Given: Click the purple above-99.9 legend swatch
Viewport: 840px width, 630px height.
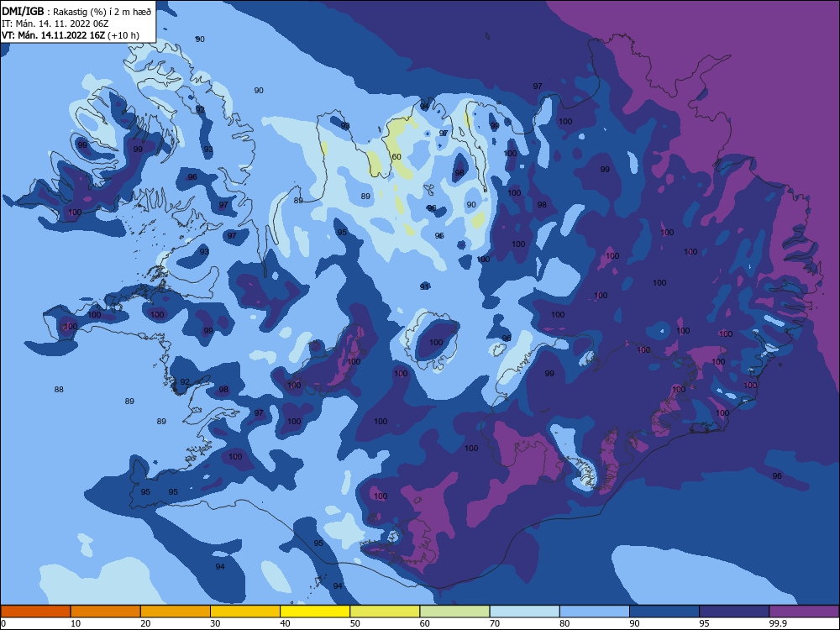Looking at the screenshot, I should 804,612.
